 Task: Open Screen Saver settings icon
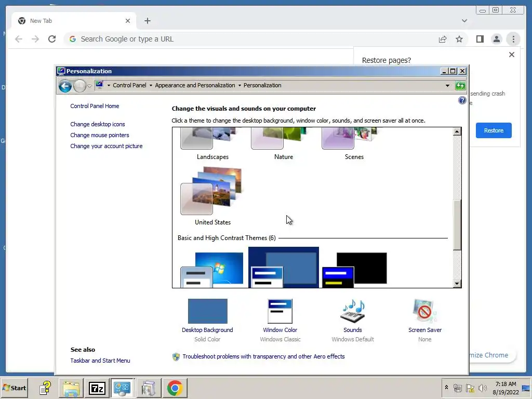425,311
